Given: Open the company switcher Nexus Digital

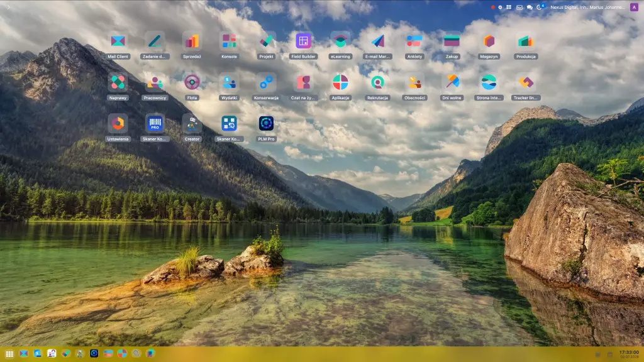Looking at the screenshot, I should (587, 7).
